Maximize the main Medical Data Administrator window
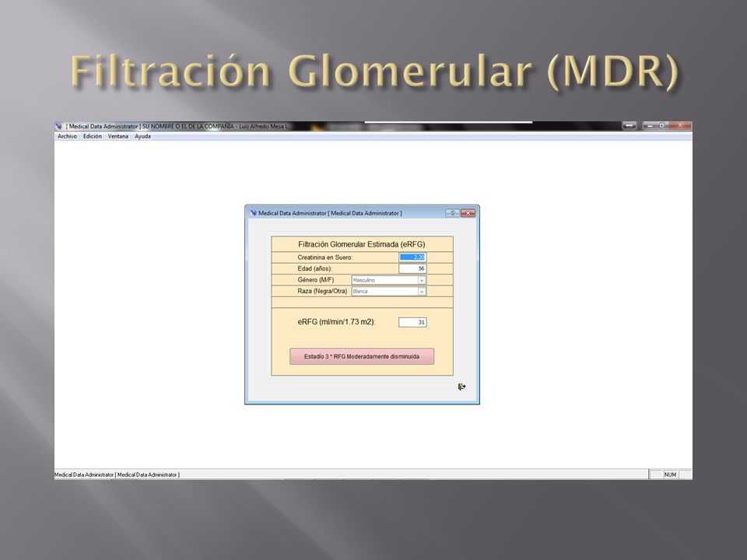This screenshot has height=560, width=747. pos(661,126)
